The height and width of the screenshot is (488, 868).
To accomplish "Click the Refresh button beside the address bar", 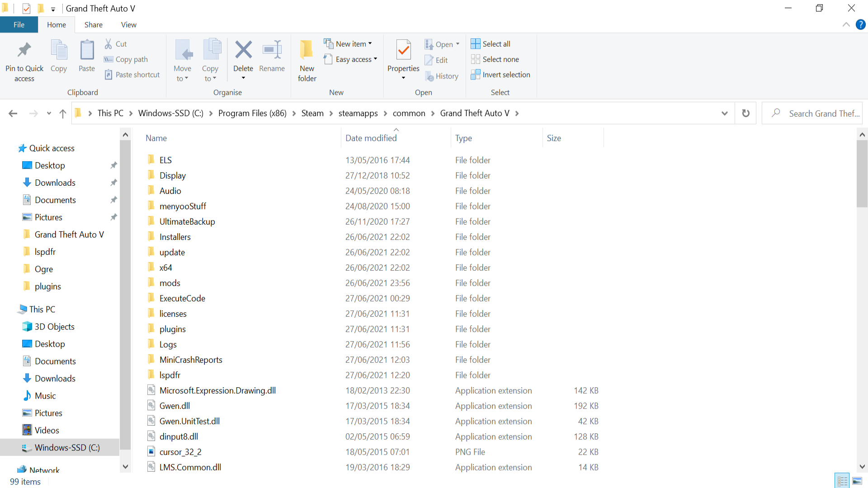I will click(745, 113).
